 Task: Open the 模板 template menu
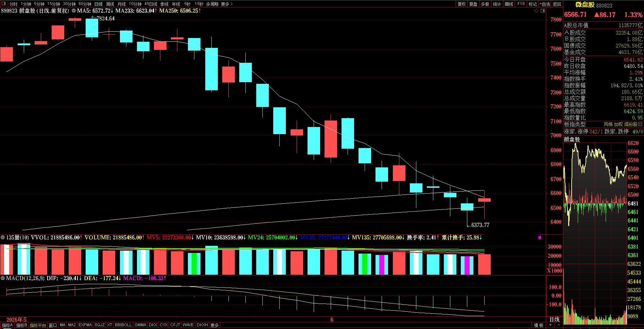539,325
